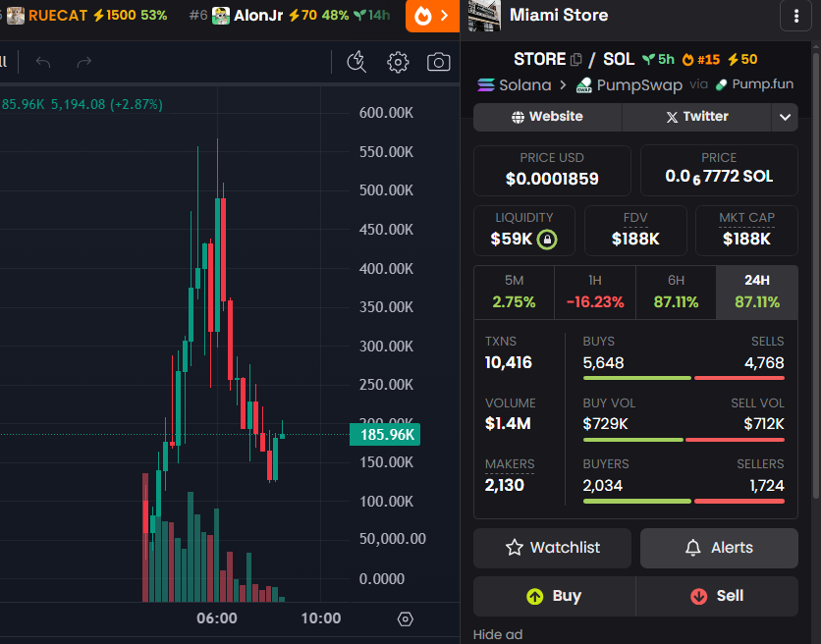Click the orange flame trending button
Viewport: 821px width, 644px height.
(x=432, y=16)
